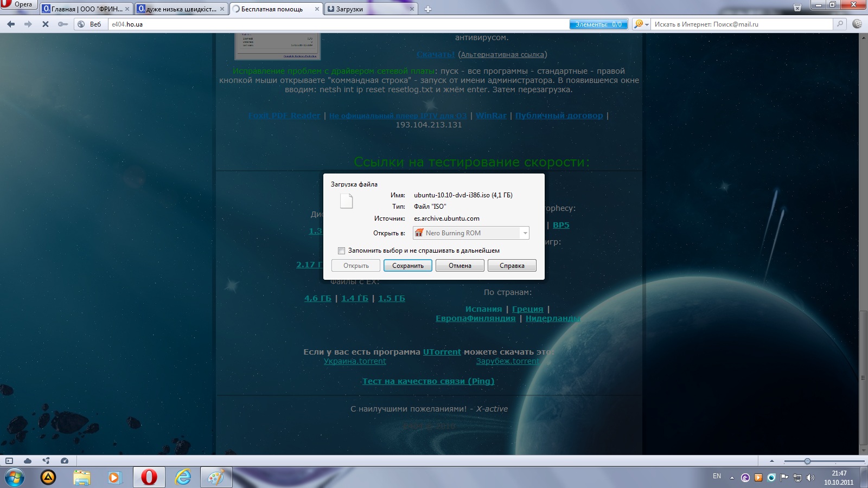Download the 4.6 ГБ test file
This screenshot has height=488, width=868.
pos(317,298)
